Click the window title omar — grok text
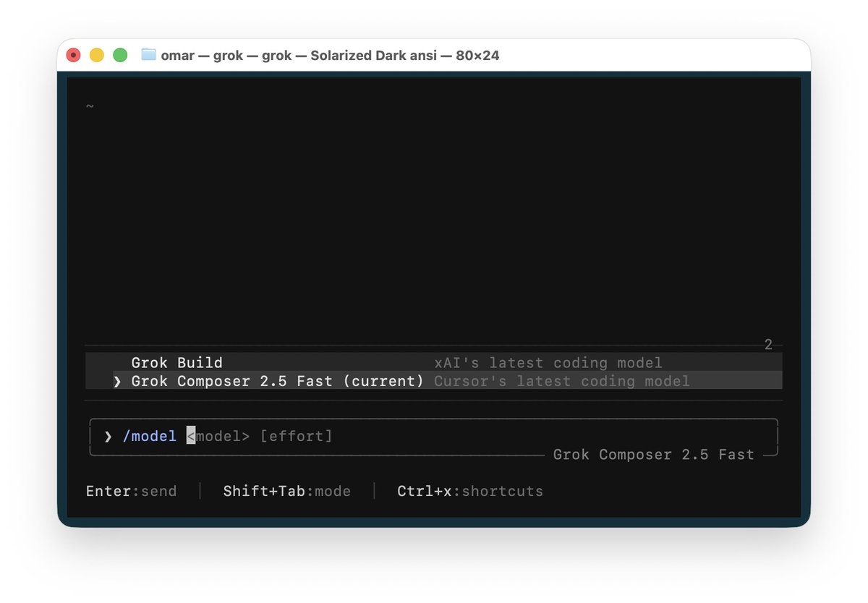 click(330, 55)
